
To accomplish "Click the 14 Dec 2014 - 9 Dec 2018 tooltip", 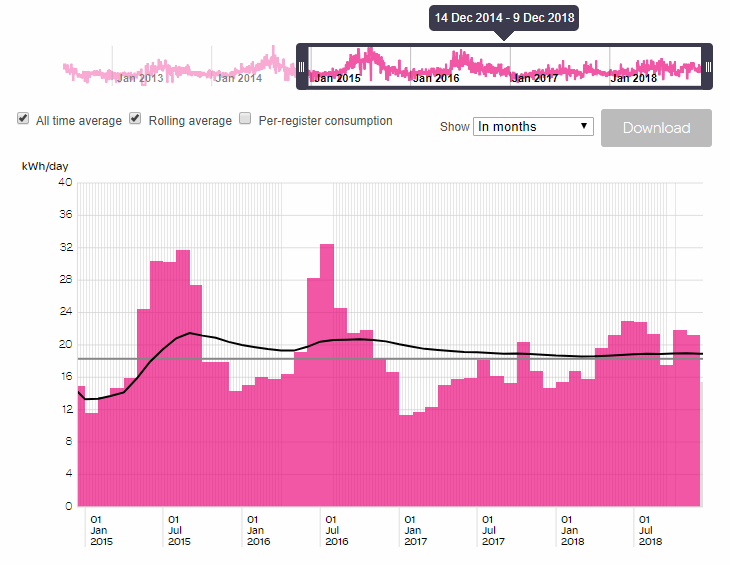I will point(505,18).
